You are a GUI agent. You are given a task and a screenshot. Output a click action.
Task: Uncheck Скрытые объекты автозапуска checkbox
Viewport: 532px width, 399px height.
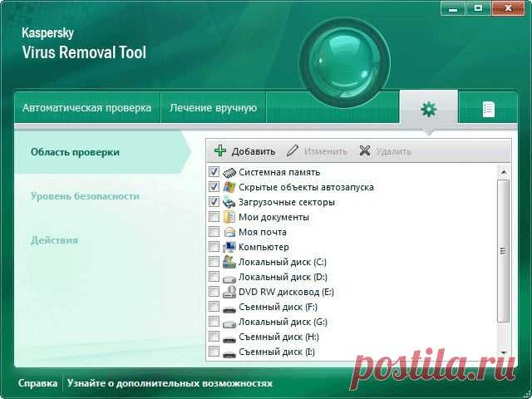pos(214,186)
